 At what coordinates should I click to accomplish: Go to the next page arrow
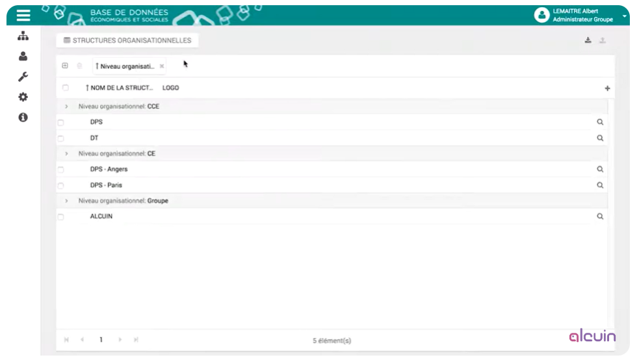(120, 340)
